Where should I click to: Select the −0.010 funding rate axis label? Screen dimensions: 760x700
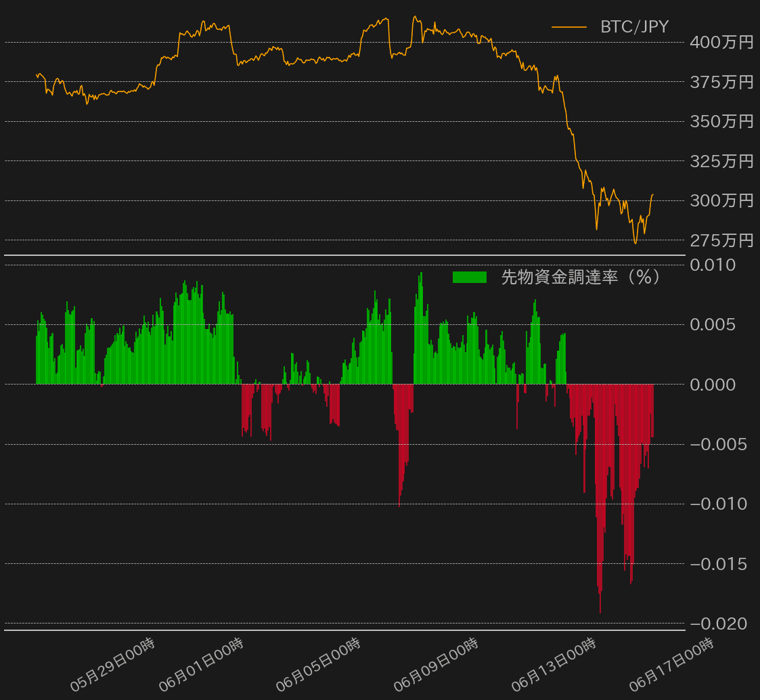point(719,504)
